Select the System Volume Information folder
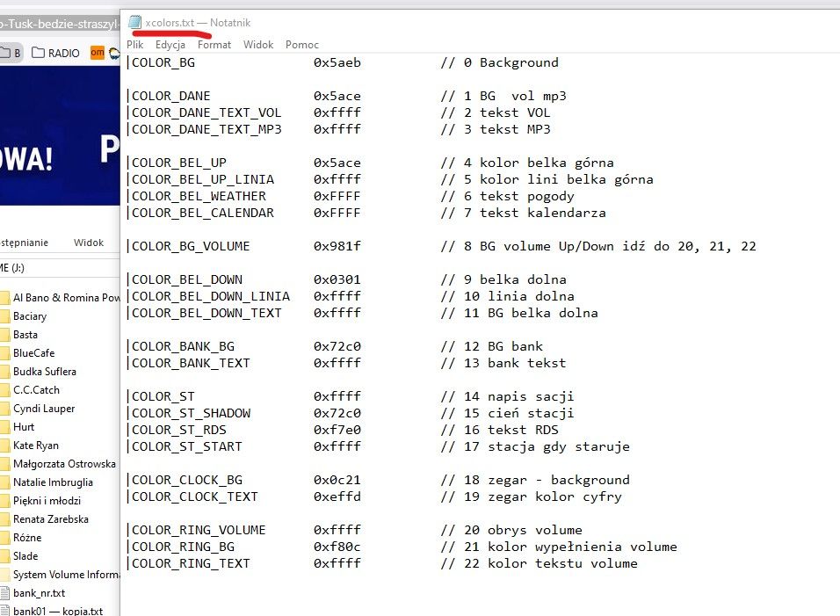The height and width of the screenshot is (616, 840). point(67,574)
